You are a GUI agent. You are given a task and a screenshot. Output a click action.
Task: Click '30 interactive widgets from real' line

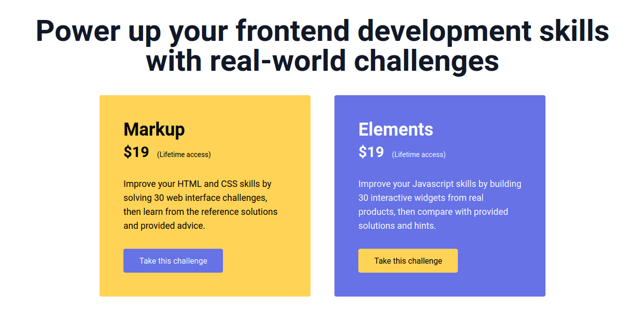point(421,198)
